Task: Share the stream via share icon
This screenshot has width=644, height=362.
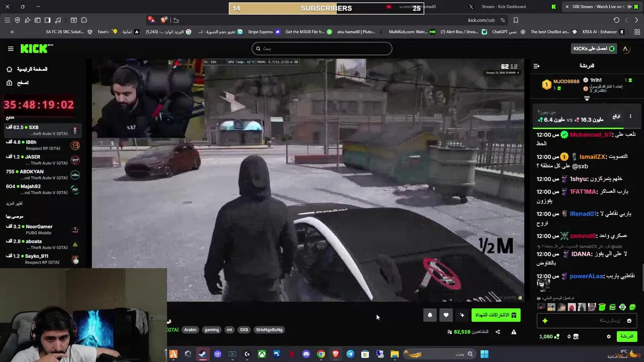Action: click(x=498, y=332)
